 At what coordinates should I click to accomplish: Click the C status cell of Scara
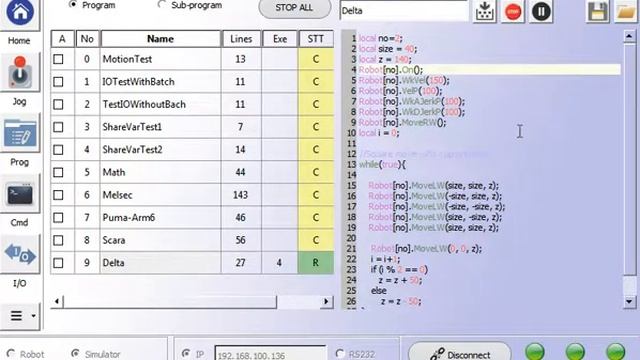point(316,240)
